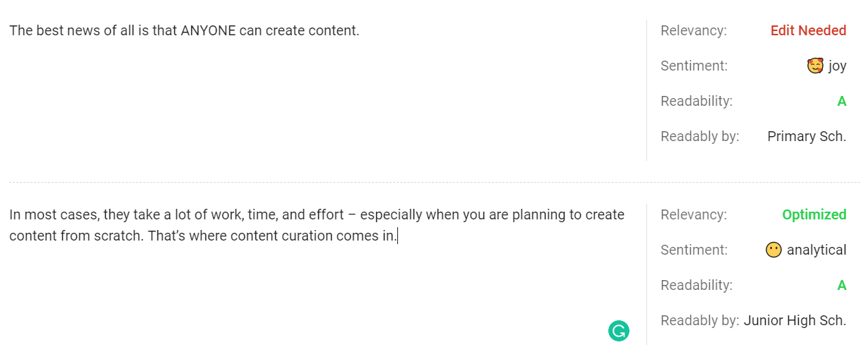Click the 'analytical' sentiment text
The width and height of the screenshot is (868, 364).
point(816,250)
